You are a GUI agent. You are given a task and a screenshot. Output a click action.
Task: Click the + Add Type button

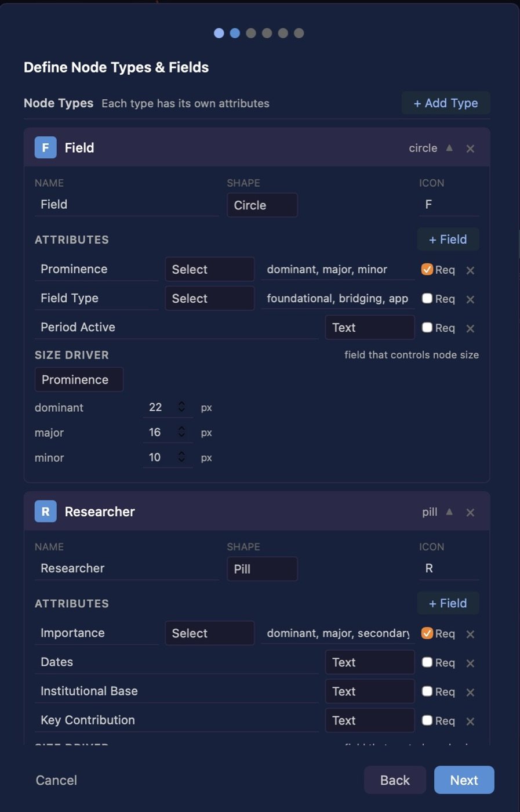(446, 103)
